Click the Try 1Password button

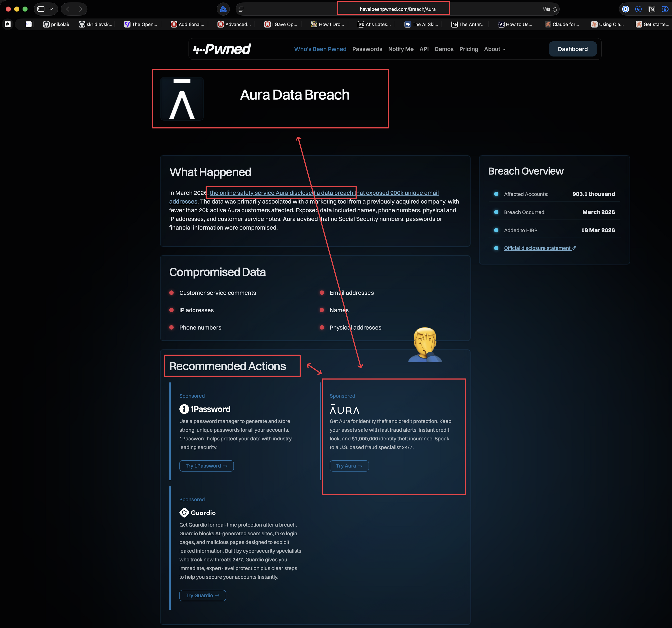tap(206, 466)
